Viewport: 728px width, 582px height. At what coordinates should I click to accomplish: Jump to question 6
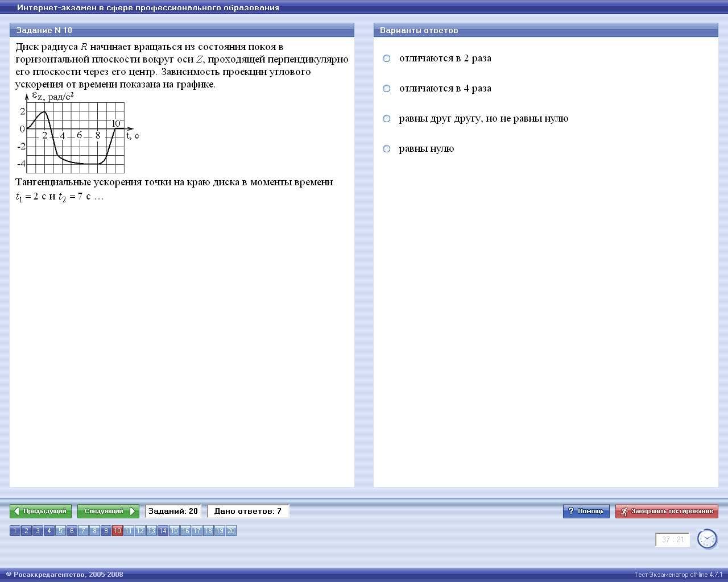[72, 531]
